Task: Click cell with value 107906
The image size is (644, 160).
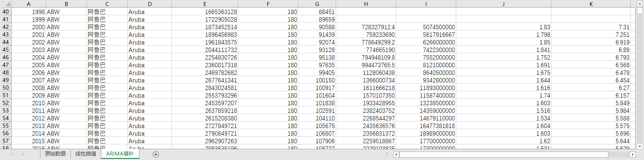Action: (317, 141)
